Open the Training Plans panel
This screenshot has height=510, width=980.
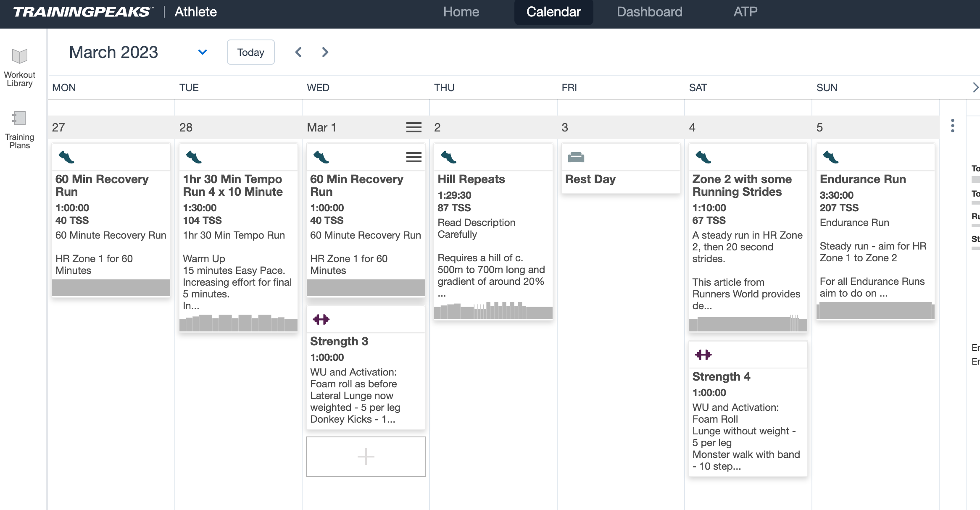click(20, 129)
